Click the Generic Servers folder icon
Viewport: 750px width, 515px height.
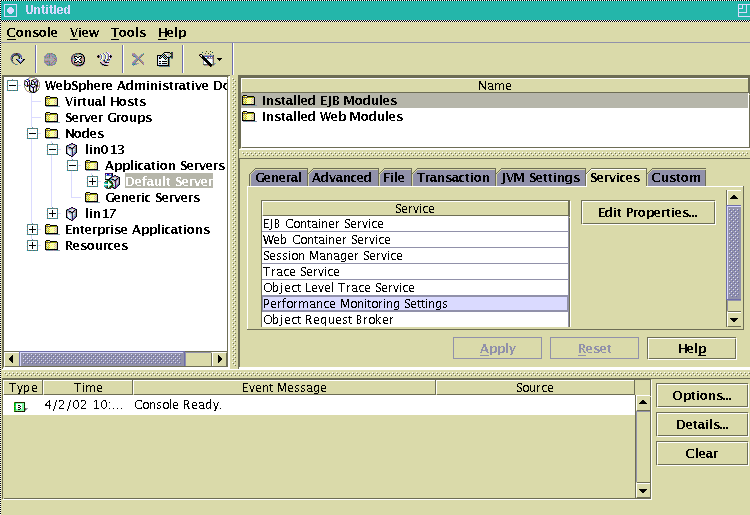click(91, 197)
